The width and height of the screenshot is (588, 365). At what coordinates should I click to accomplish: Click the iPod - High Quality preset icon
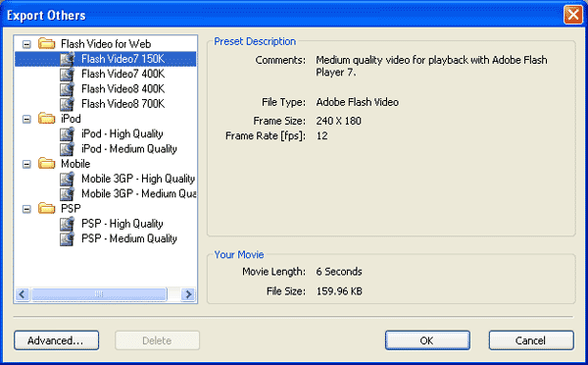(67, 134)
